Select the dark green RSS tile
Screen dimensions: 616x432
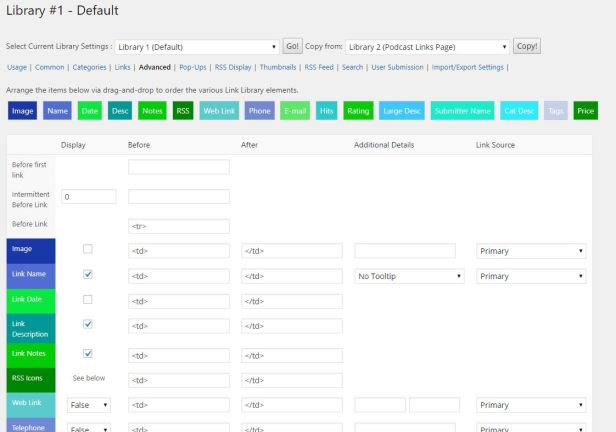[x=183, y=111]
